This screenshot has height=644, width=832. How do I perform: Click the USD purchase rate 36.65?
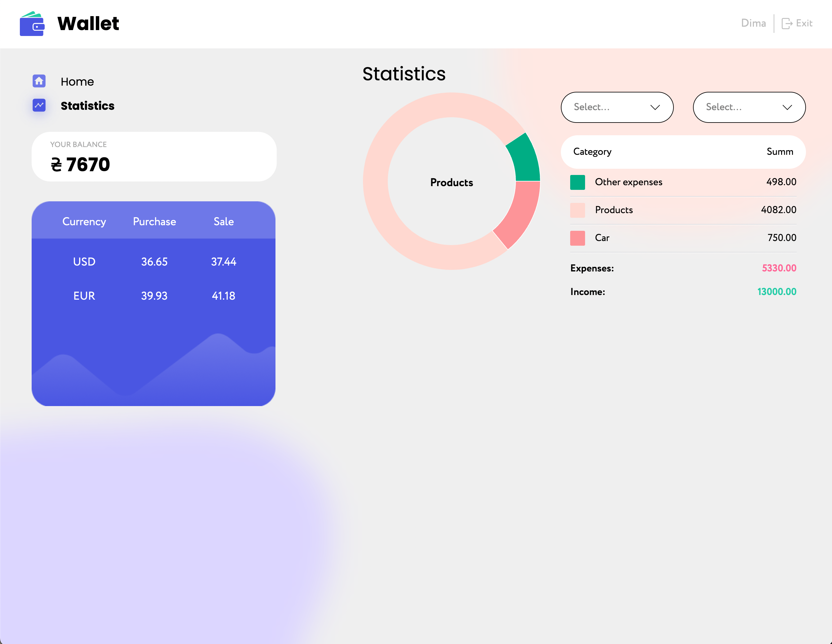[154, 262]
